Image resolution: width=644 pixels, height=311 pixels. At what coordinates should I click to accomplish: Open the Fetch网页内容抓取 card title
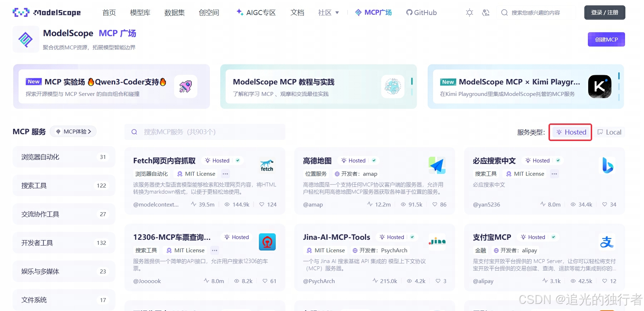pyautogui.click(x=164, y=161)
